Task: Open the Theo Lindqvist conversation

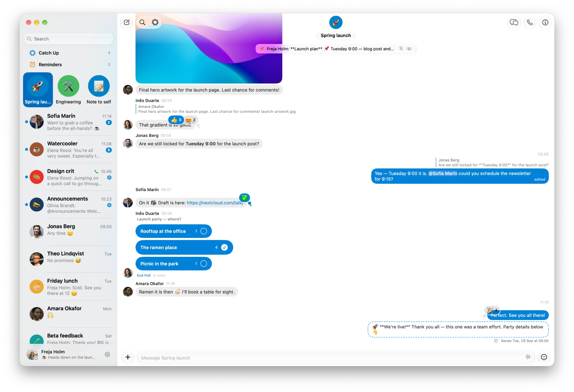Action: pyautogui.click(x=69, y=259)
